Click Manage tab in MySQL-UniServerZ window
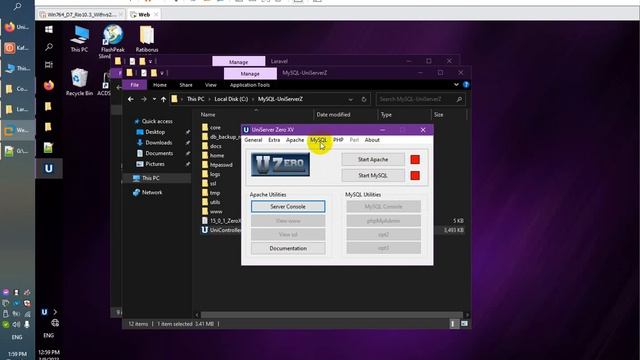 pos(250,73)
